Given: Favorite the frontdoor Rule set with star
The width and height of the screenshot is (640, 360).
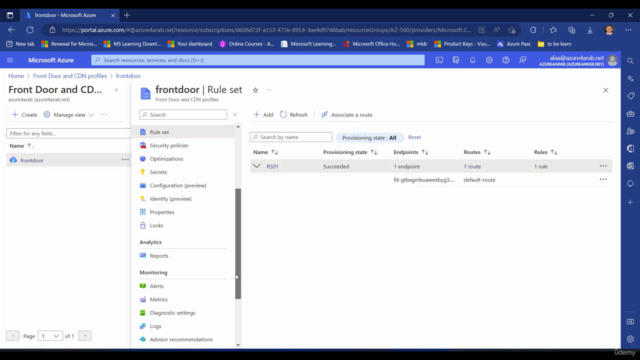Looking at the screenshot, I should (x=256, y=90).
